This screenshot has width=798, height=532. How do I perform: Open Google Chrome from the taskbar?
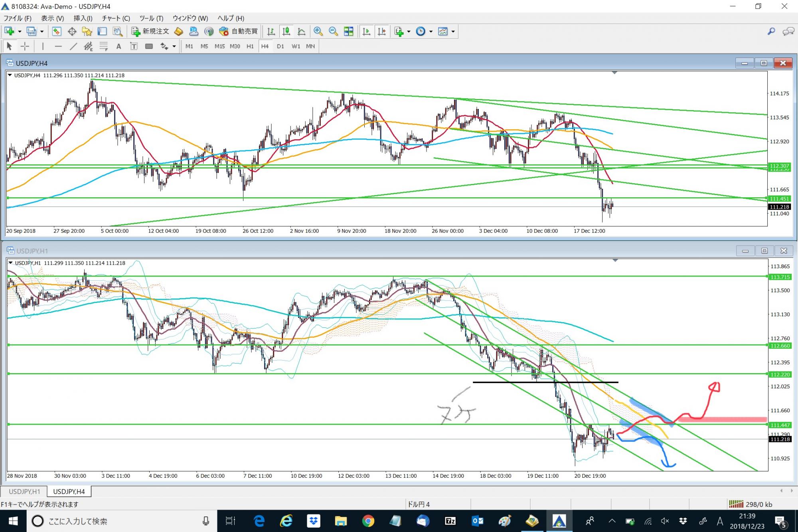(x=368, y=521)
